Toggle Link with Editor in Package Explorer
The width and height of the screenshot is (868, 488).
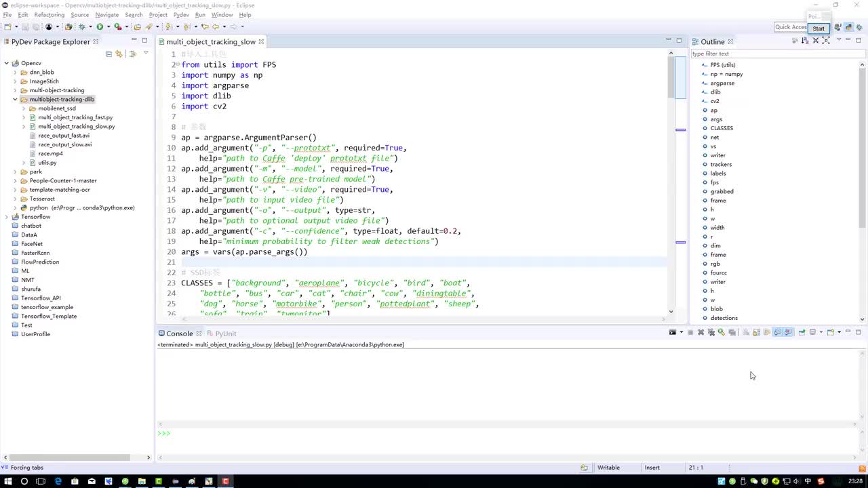tap(119, 54)
